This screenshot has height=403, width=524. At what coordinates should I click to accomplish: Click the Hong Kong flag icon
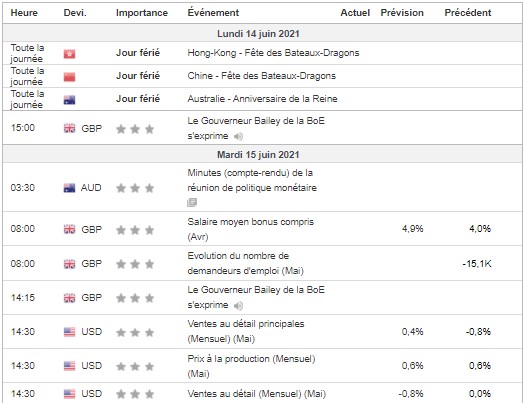click(70, 54)
